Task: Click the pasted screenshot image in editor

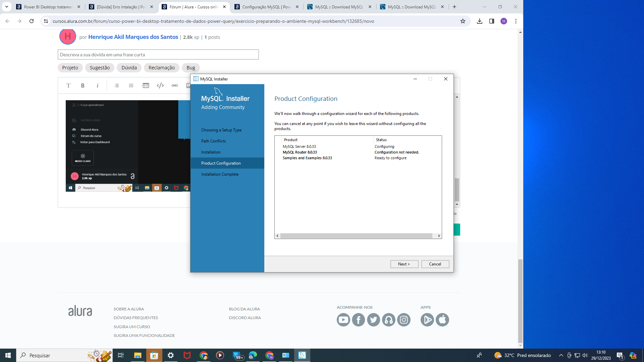Action: click(x=128, y=146)
